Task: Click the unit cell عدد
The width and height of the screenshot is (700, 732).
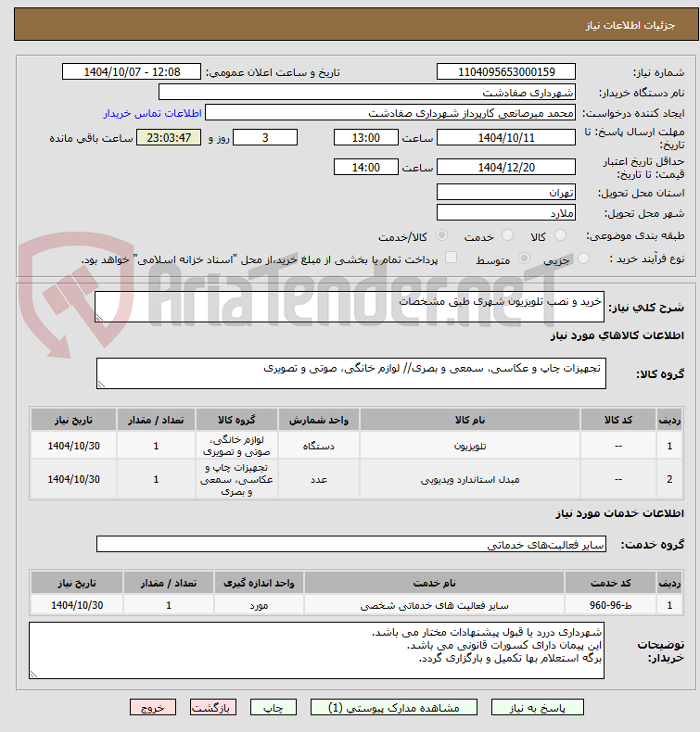Action: pyautogui.click(x=319, y=479)
